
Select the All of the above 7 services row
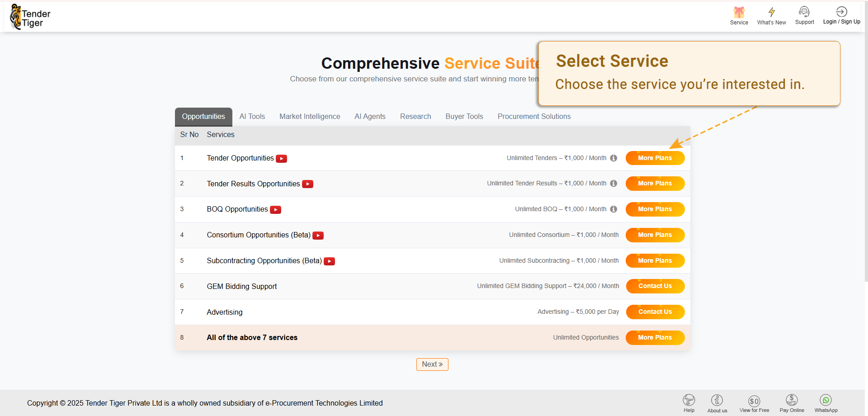252,338
